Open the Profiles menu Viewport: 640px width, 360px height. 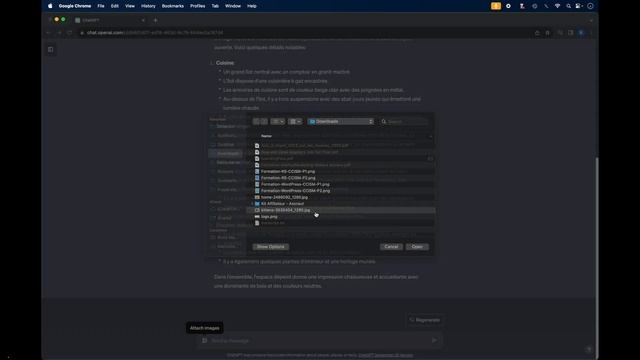[198, 6]
